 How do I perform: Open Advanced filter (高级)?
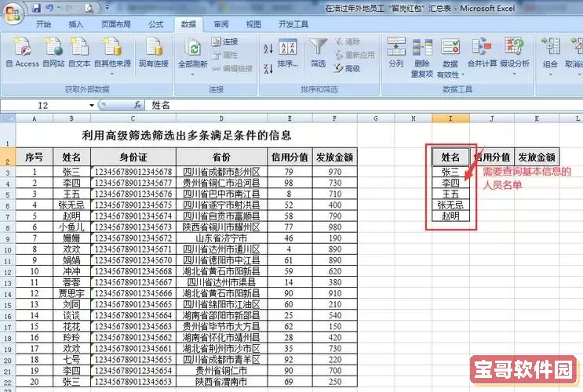tap(347, 68)
